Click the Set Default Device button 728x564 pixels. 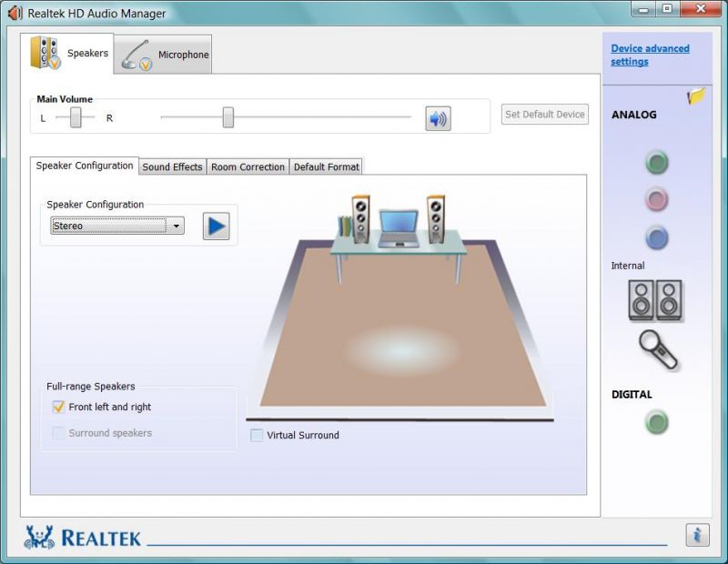(544, 115)
